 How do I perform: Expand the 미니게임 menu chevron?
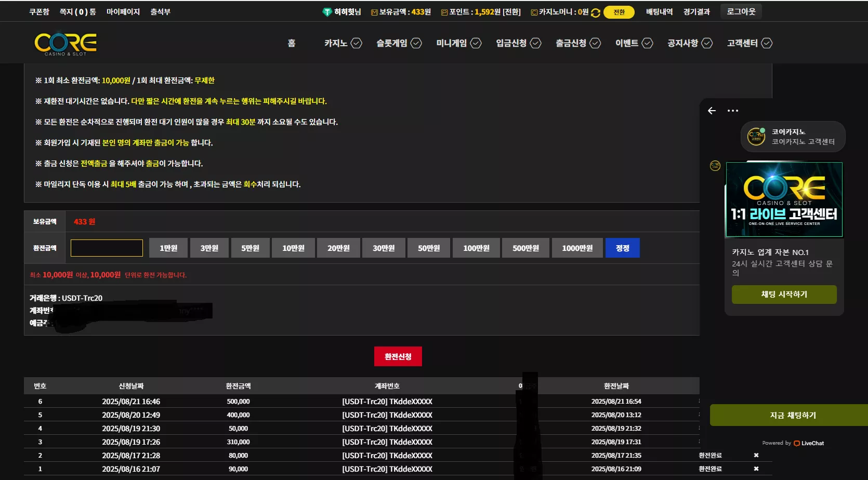coord(476,43)
